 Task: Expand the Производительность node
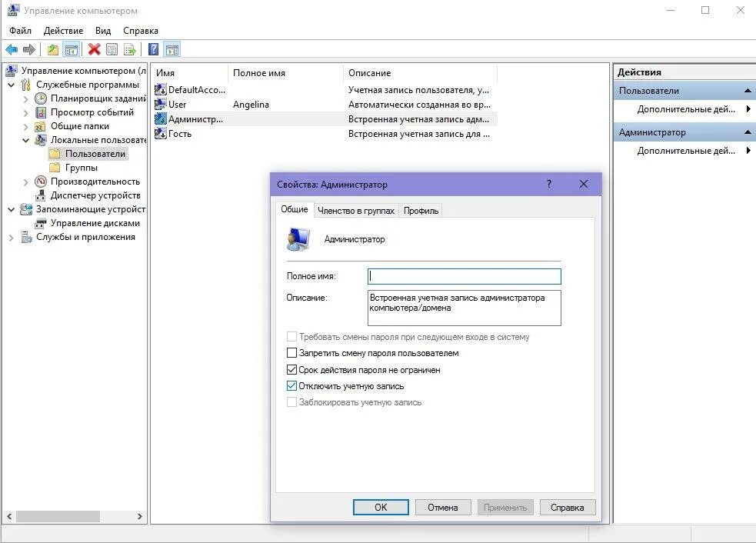25,182
